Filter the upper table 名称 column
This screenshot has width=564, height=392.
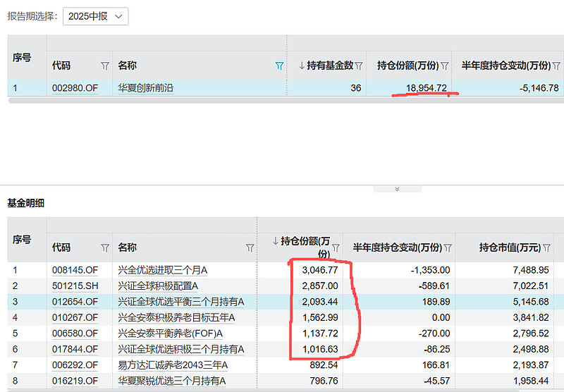point(279,66)
